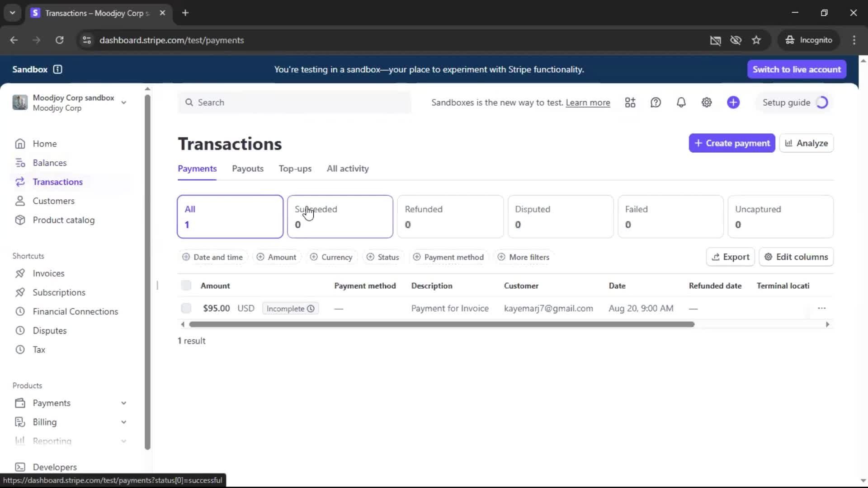Choose the Failed status filter card
Viewport: 868px width, 488px height.
pyautogui.click(x=670, y=216)
